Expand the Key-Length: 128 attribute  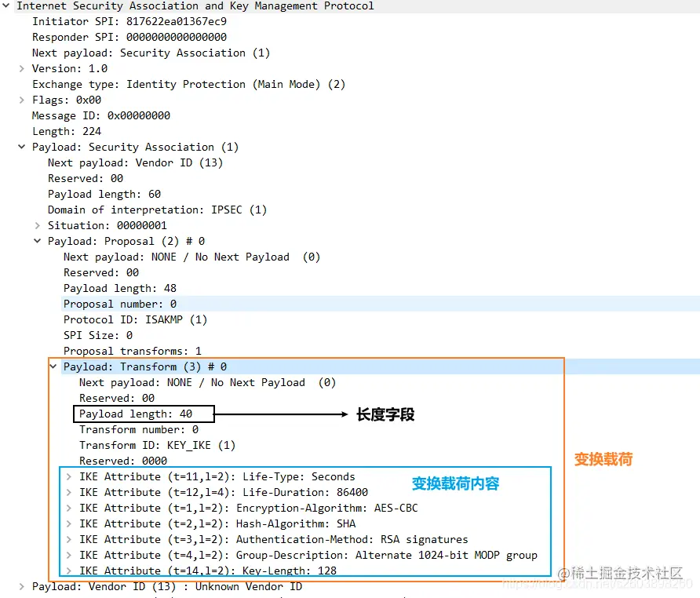(x=69, y=571)
